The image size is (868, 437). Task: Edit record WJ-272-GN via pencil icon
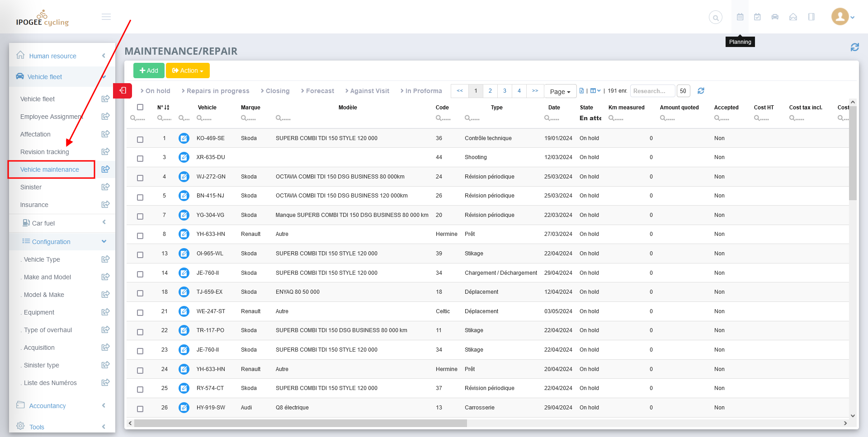point(184,177)
